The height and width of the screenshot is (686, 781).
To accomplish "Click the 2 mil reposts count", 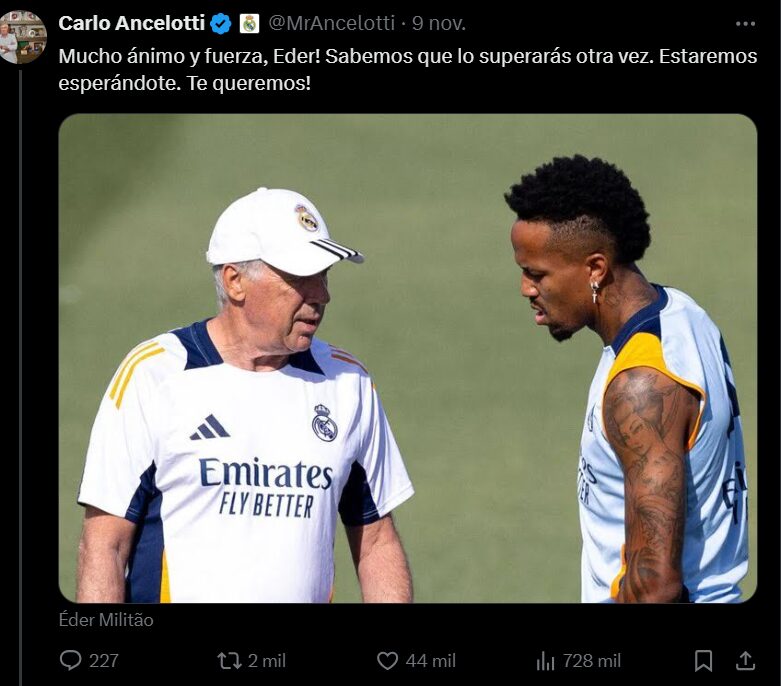I will [x=266, y=661].
